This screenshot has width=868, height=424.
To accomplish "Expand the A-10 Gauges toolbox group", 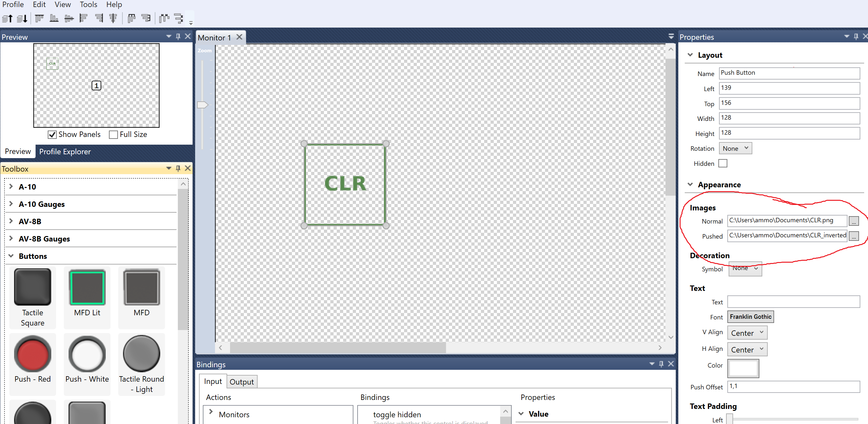I will (11, 204).
